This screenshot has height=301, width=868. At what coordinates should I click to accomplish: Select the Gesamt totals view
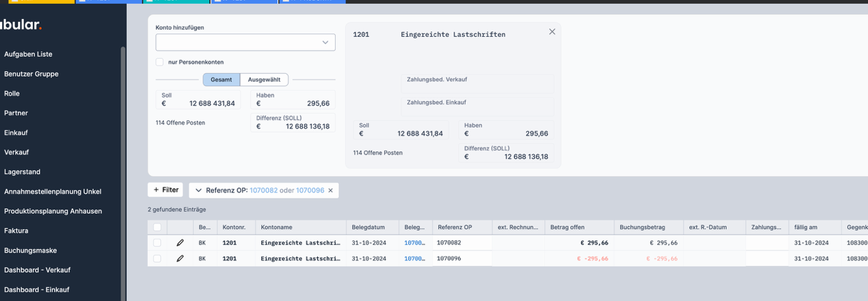pos(221,80)
